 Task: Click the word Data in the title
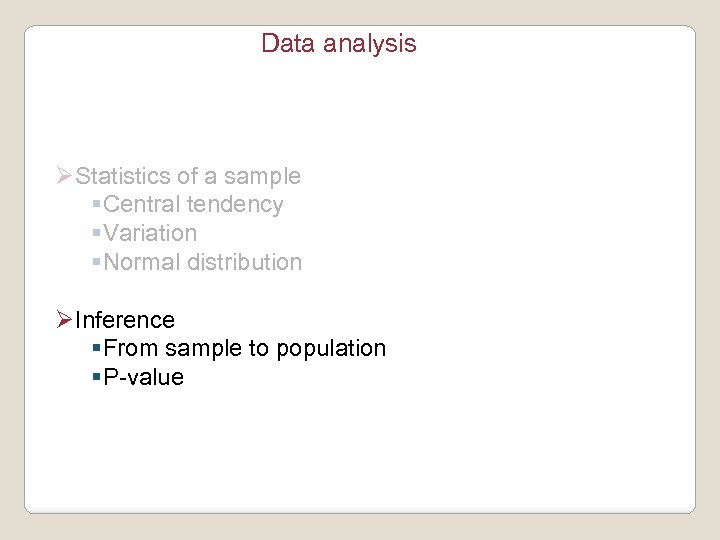coord(284,44)
